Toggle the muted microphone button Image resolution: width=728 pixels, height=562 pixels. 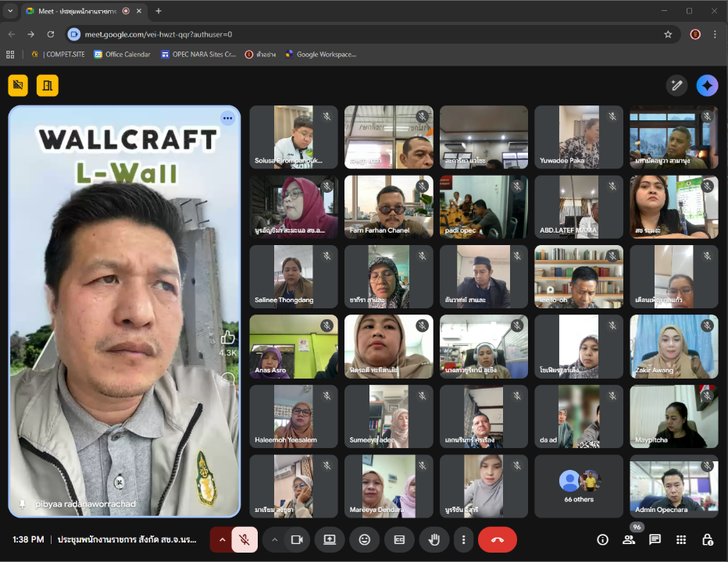pos(244,539)
